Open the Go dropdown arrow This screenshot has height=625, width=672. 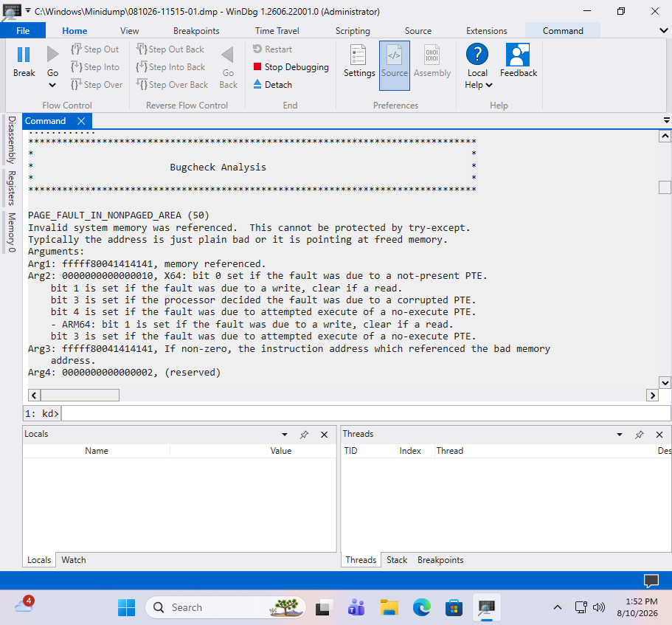click(x=52, y=85)
